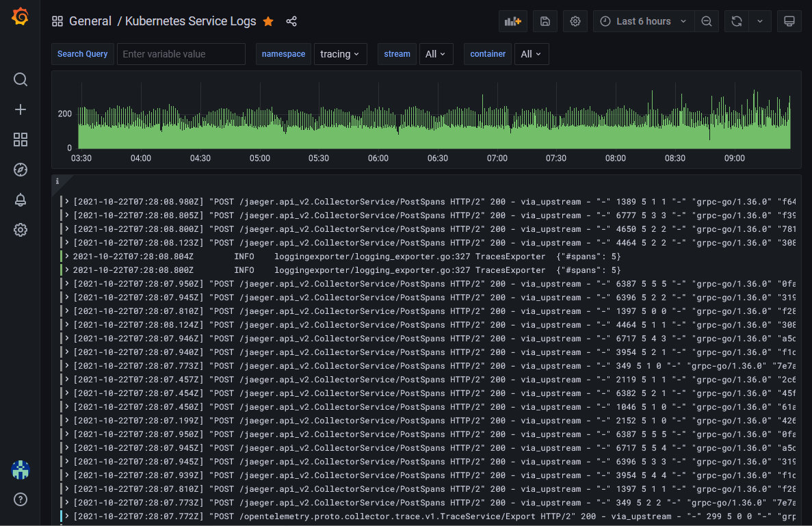Save dashboard using the floppy disk icon
Image resolution: width=812 pixels, height=526 pixels.
point(545,21)
